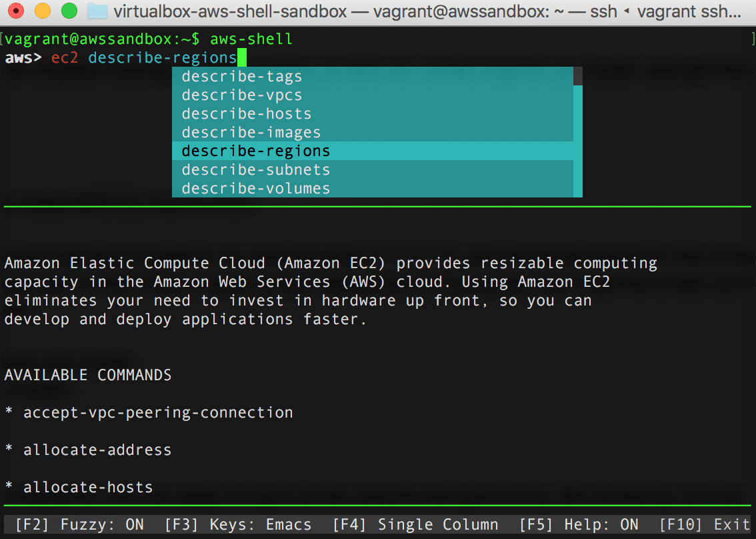Toggle the F2 Fuzzy ON setting
Screen dimensions: 756x539
79,524
